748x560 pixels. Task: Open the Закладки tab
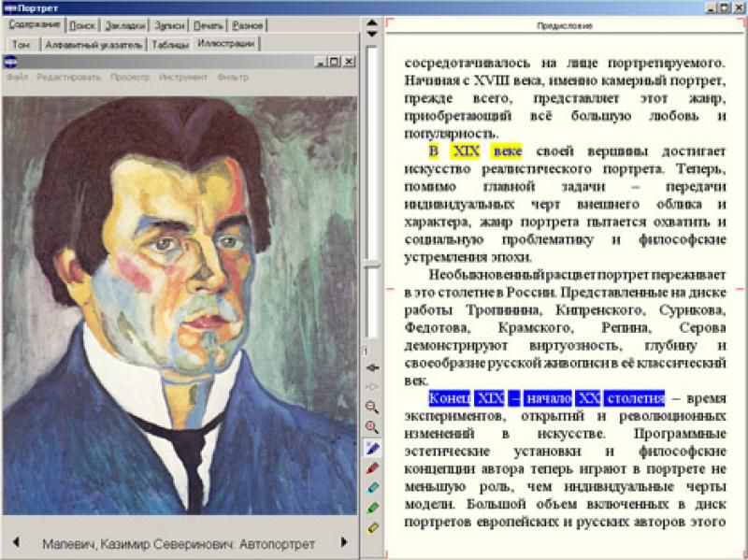click(125, 25)
